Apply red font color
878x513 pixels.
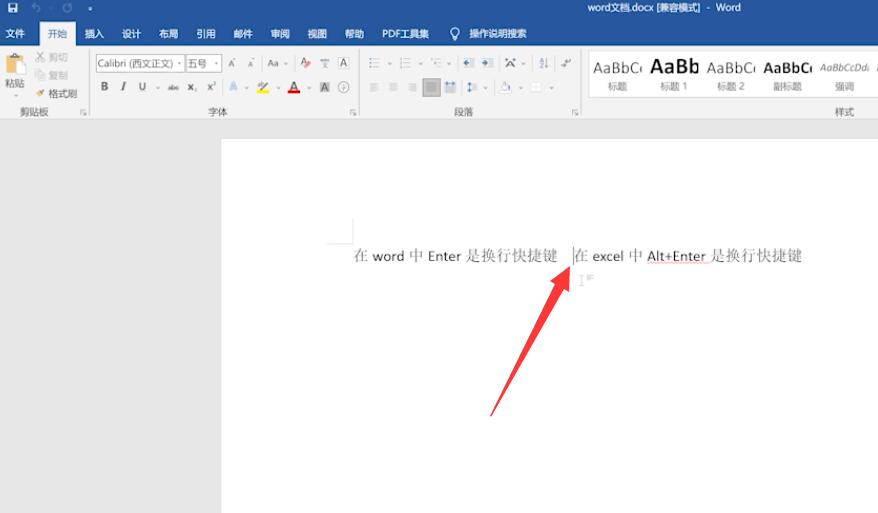click(x=294, y=87)
